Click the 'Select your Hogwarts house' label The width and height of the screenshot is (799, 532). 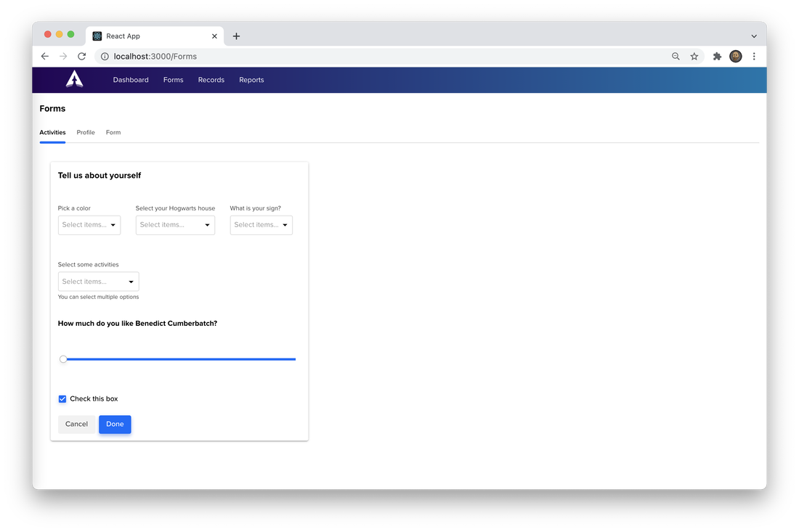[x=175, y=208]
